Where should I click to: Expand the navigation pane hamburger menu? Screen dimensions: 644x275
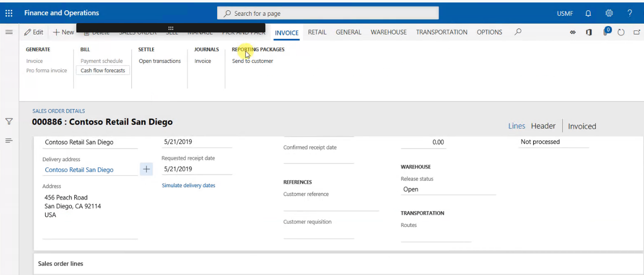pos(8,32)
